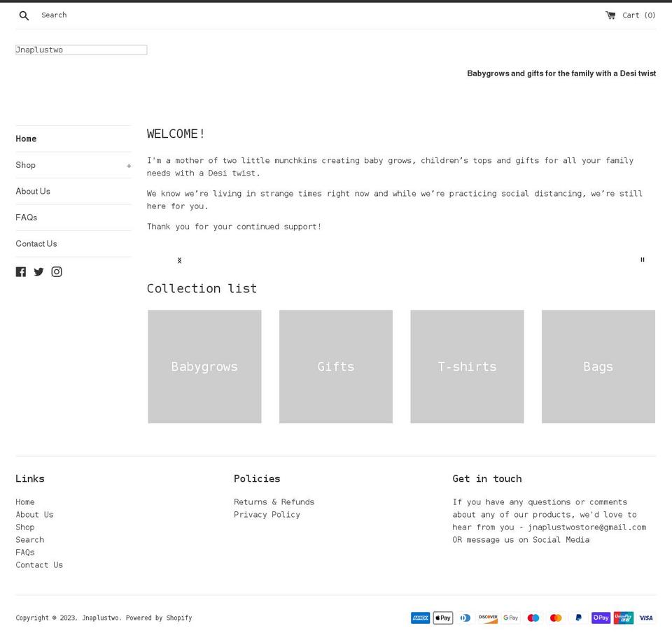Screen dimensions: 672x640
Task: Open the Babygrows collection tile
Action: click(x=204, y=367)
